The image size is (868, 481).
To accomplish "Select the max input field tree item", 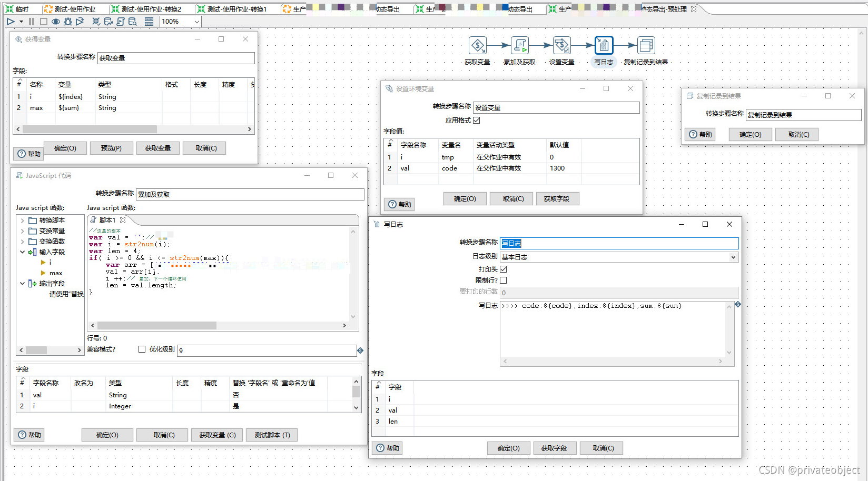I will pyautogui.click(x=56, y=273).
